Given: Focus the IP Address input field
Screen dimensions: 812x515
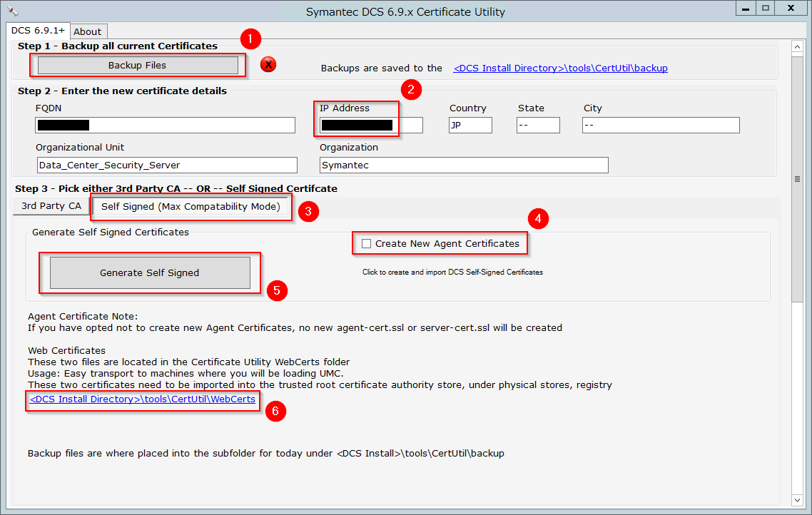Looking at the screenshot, I should [371, 126].
